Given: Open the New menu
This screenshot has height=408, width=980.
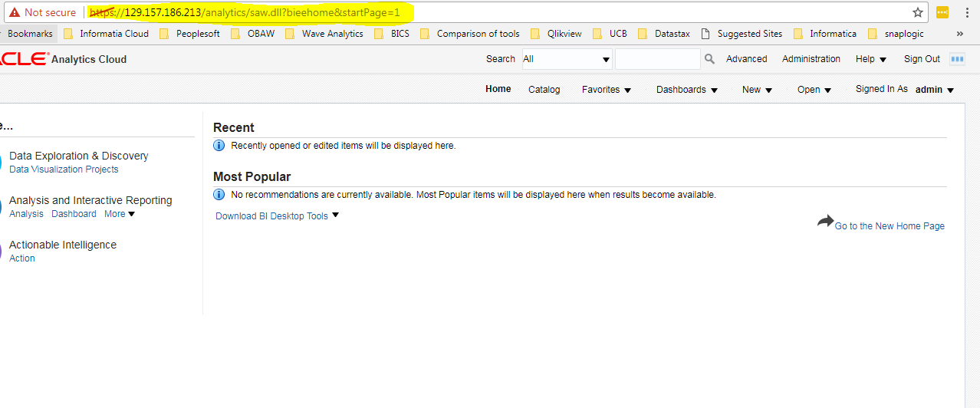Looking at the screenshot, I should click(x=757, y=90).
